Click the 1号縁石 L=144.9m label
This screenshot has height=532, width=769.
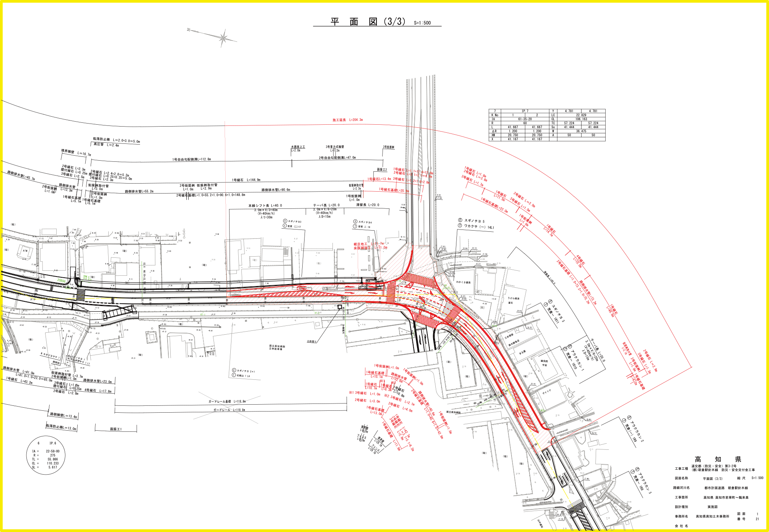pyautogui.click(x=246, y=180)
